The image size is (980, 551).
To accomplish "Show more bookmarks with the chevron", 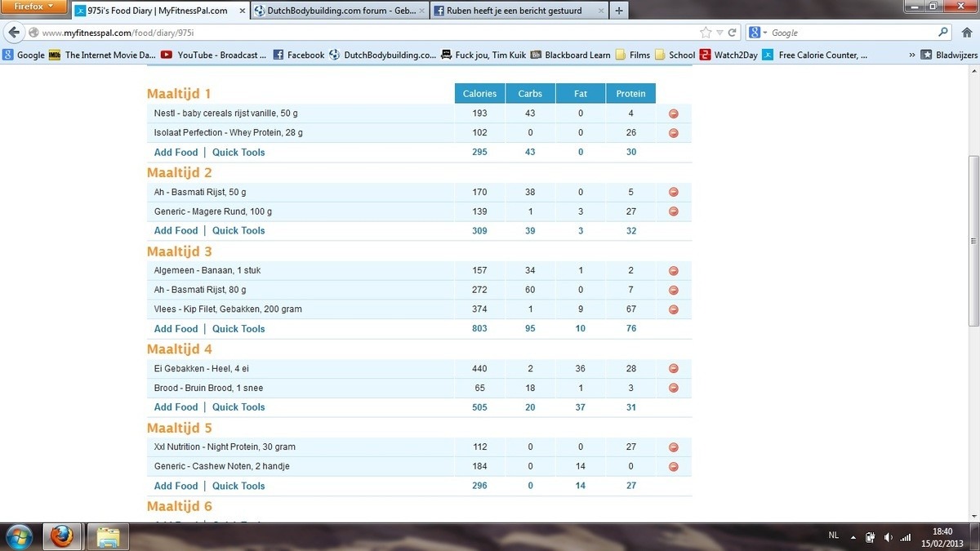I will tap(911, 55).
